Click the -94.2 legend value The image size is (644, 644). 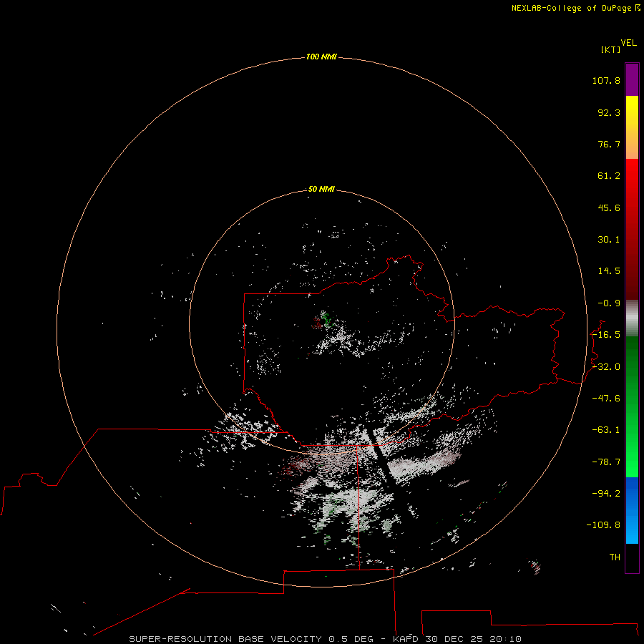click(x=606, y=494)
